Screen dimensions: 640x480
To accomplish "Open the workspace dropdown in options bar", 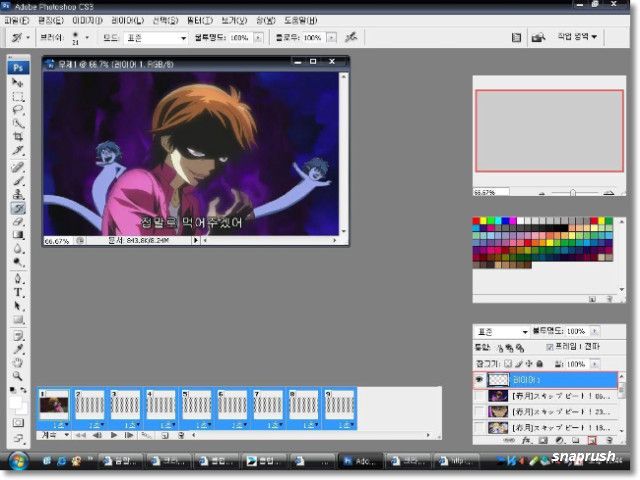I will (577, 37).
